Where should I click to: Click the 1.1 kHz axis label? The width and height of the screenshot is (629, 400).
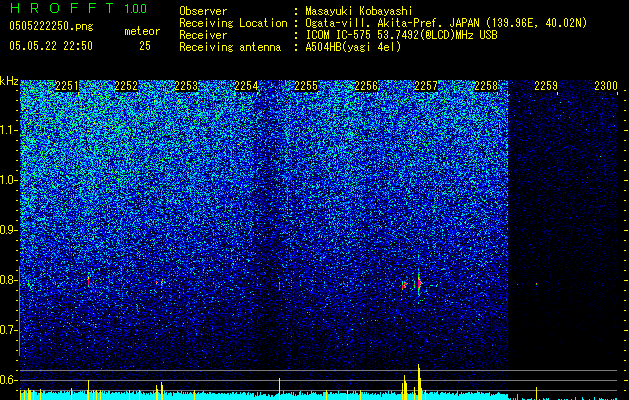click(x=9, y=130)
